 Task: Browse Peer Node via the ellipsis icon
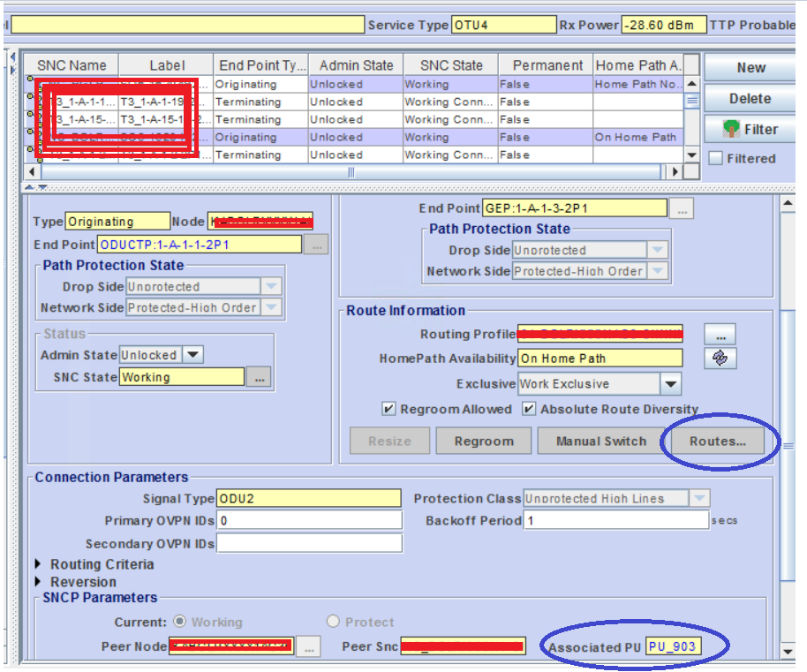tap(308, 646)
